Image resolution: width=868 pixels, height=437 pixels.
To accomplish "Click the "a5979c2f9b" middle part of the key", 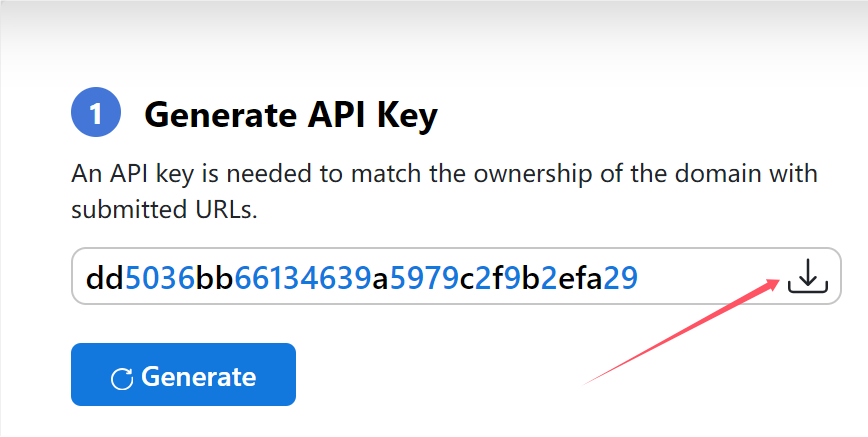I will point(458,276).
